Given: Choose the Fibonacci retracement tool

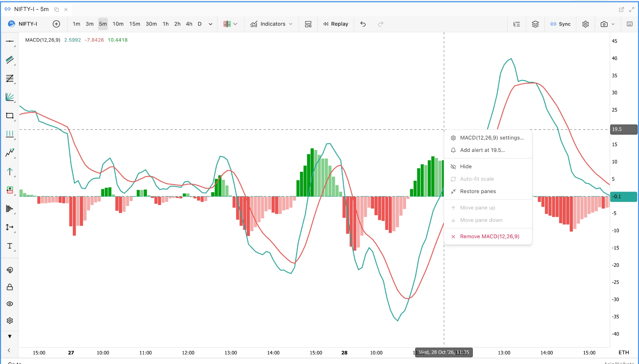Looking at the screenshot, I should (10, 79).
